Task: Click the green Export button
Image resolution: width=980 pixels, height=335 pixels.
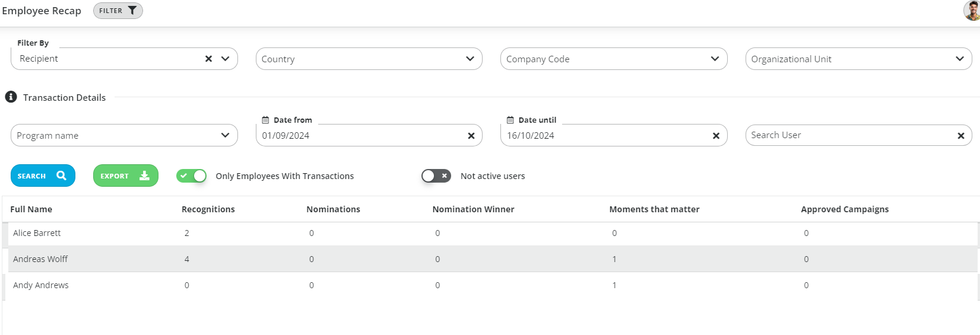Action: coord(126,176)
